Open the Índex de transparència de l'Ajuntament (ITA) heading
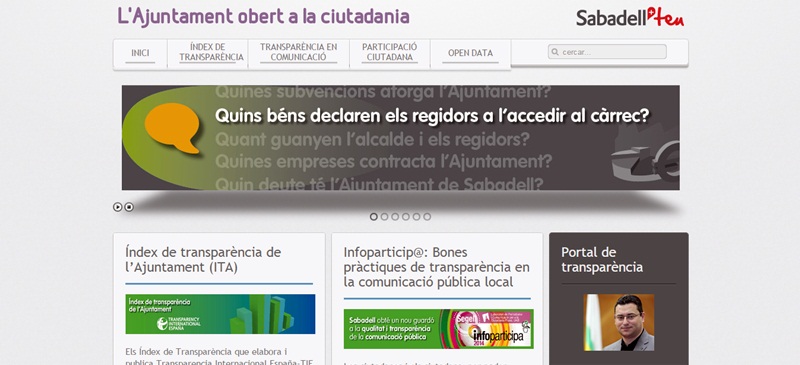This screenshot has height=365, width=800. point(203,259)
